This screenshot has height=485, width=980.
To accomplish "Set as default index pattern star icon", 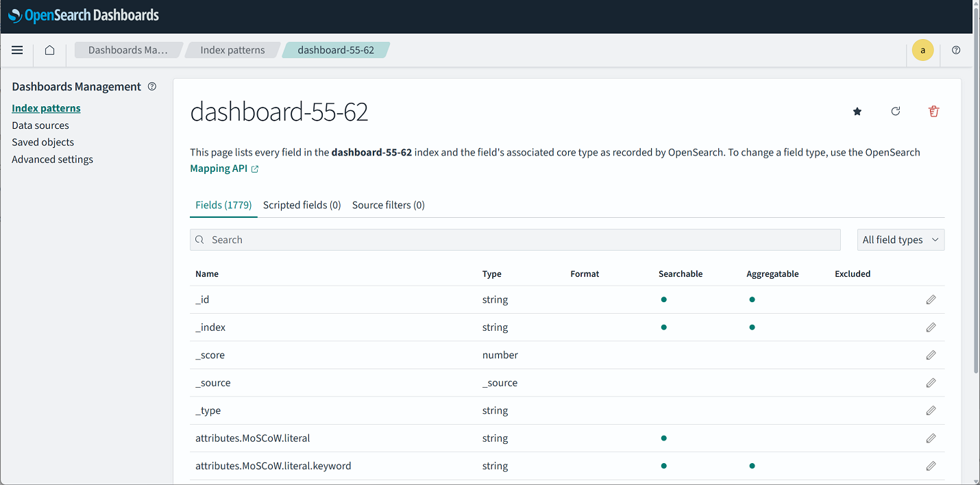I will (x=857, y=112).
